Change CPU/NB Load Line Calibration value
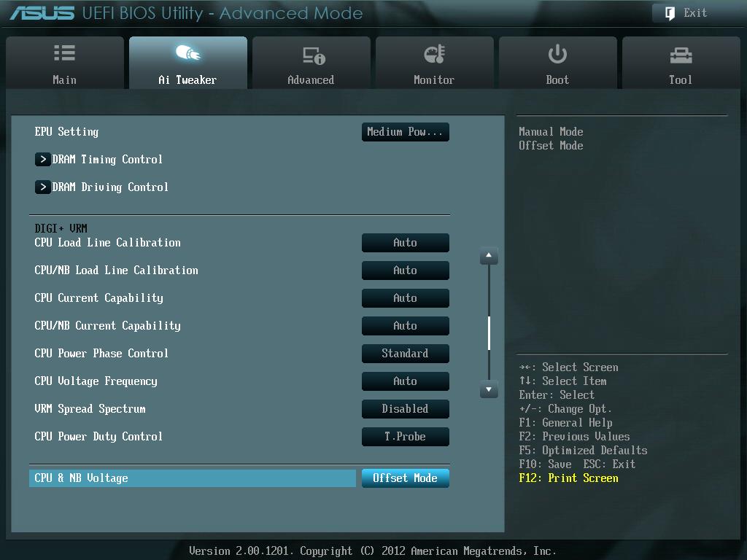The image size is (747, 560). click(x=406, y=271)
